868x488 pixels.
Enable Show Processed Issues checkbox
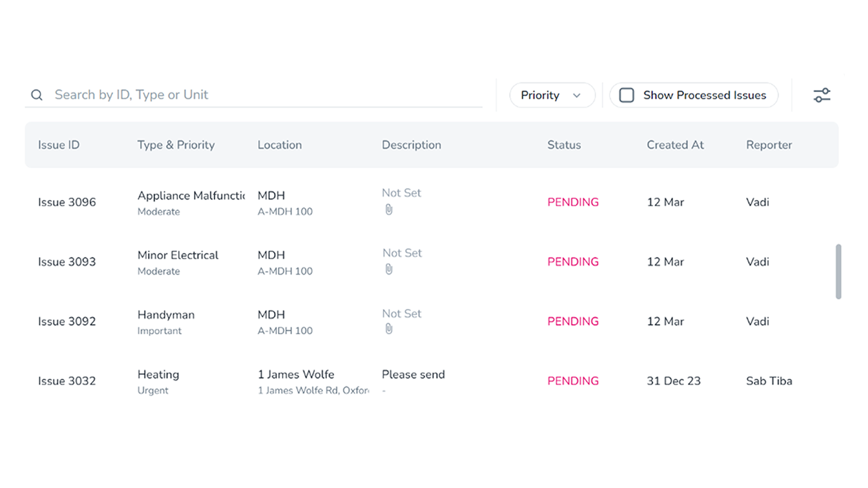coord(627,95)
